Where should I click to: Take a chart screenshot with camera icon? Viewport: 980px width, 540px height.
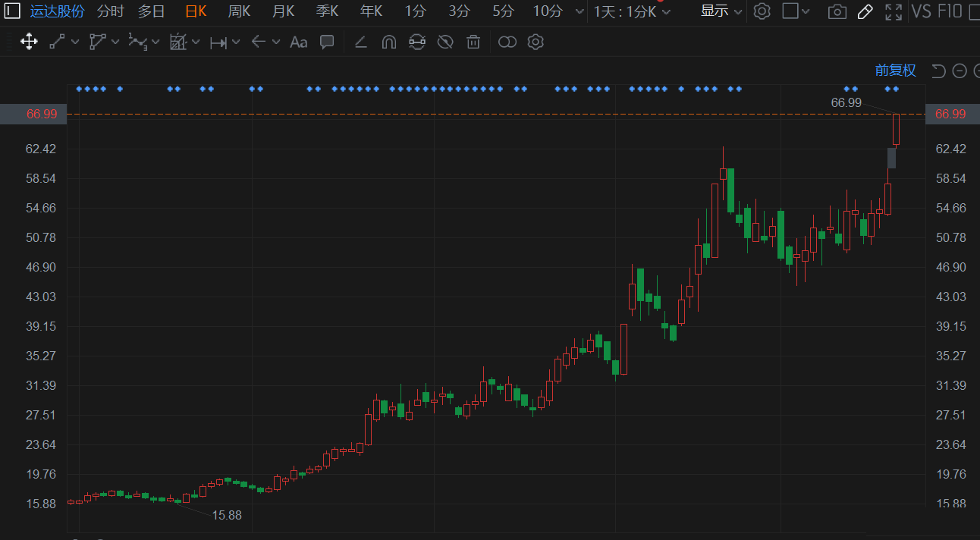(x=837, y=11)
